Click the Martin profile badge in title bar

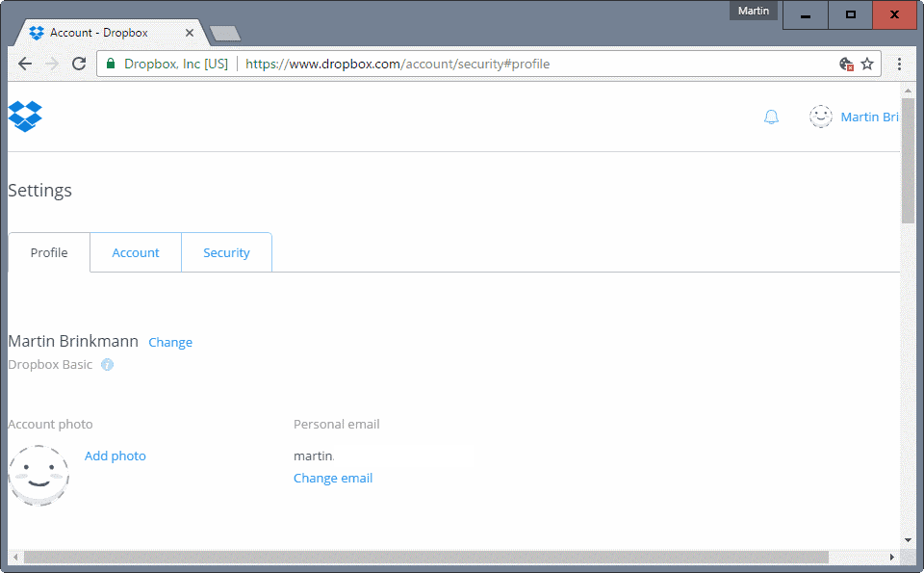tap(753, 11)
